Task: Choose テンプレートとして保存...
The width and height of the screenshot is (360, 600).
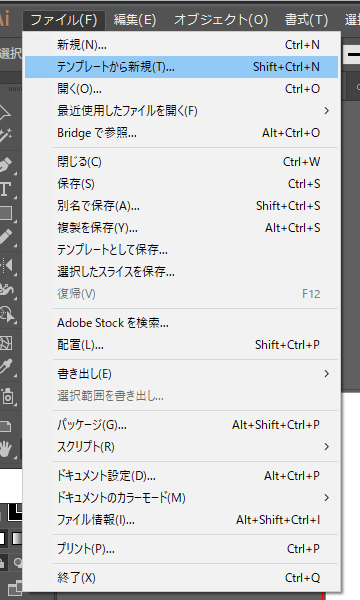Action: (181, 250)
